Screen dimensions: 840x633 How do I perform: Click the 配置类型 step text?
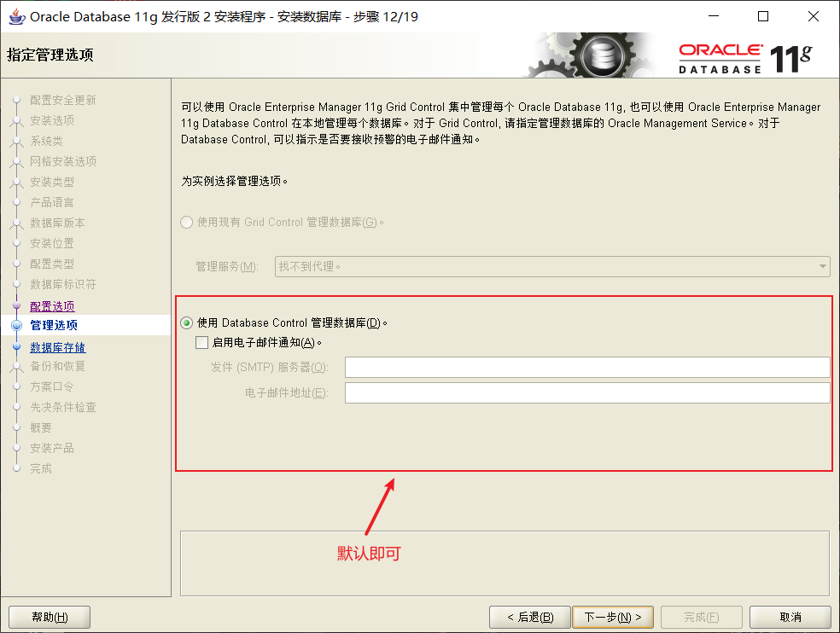[x=52, y=264]
